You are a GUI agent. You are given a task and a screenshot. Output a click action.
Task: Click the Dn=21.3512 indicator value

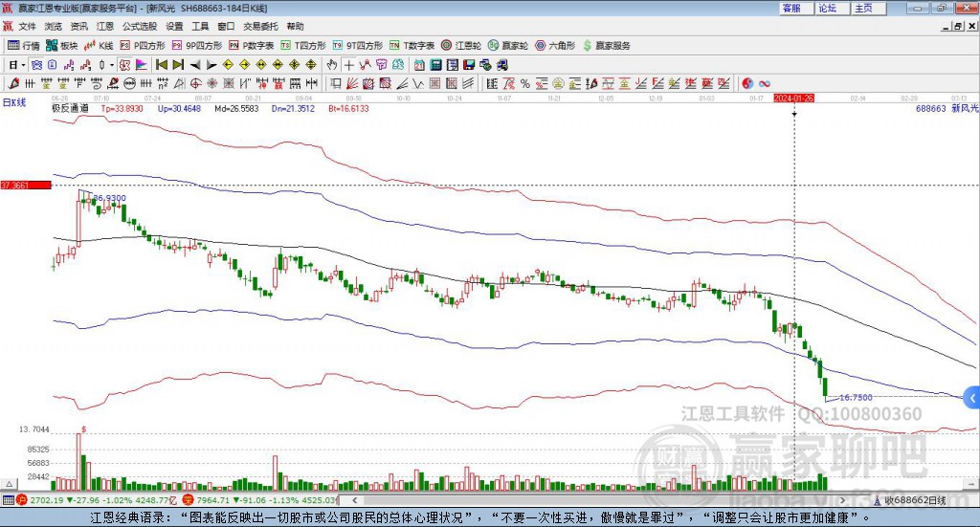click(293, 109)
